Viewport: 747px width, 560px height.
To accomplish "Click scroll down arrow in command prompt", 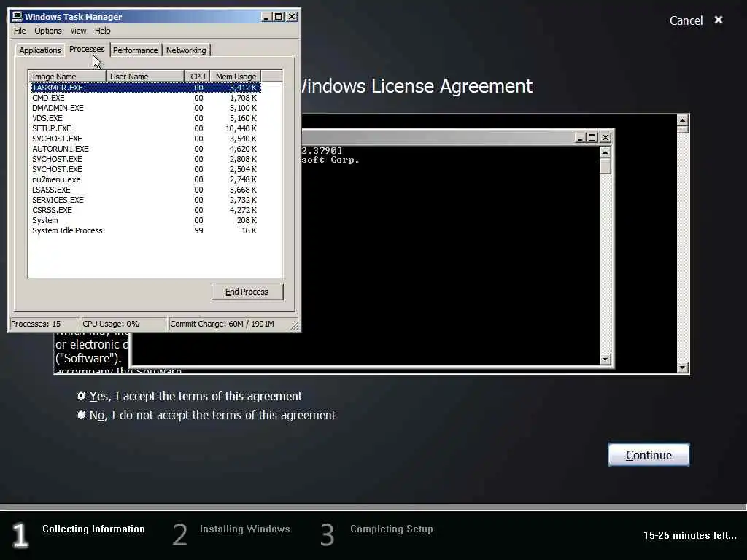I will (605, 359).
